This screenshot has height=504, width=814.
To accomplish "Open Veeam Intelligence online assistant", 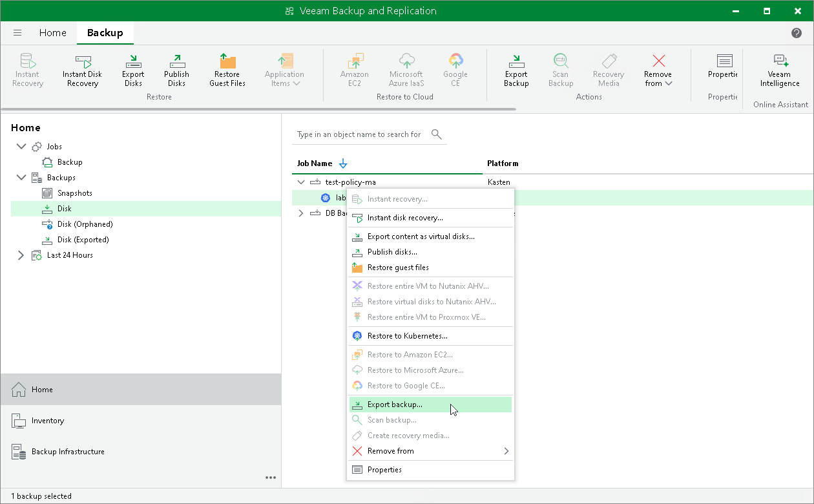I will pyautogui.click(x=780, y=70).
